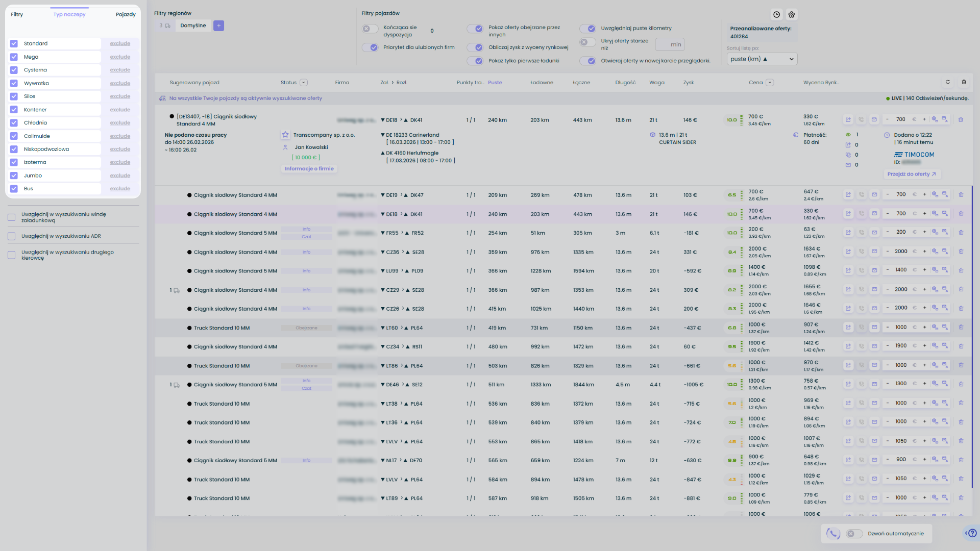
Task: Open the 'Sortuj listę po' dropdown
Action: (762, 59)
